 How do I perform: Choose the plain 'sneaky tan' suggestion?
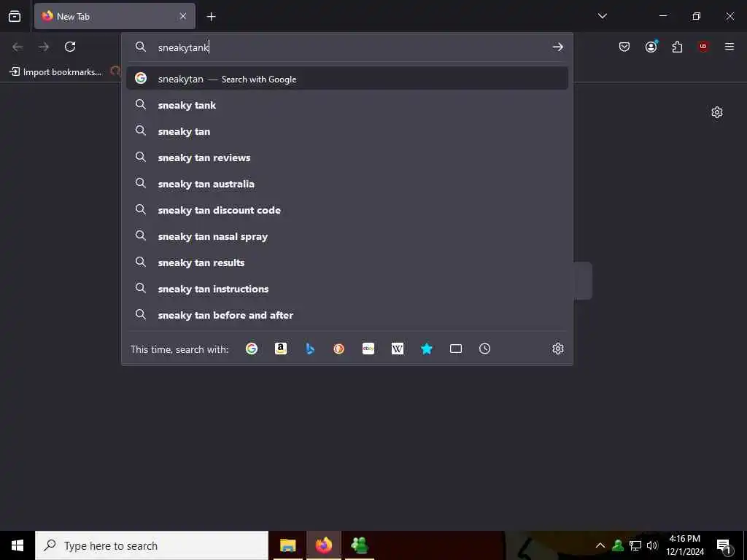pyautogui.click(x=347, y=131)
